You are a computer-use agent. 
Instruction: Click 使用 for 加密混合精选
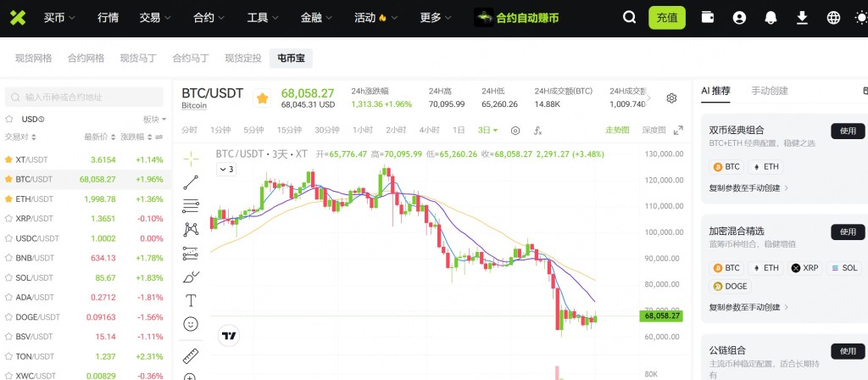tap(848, 232)
